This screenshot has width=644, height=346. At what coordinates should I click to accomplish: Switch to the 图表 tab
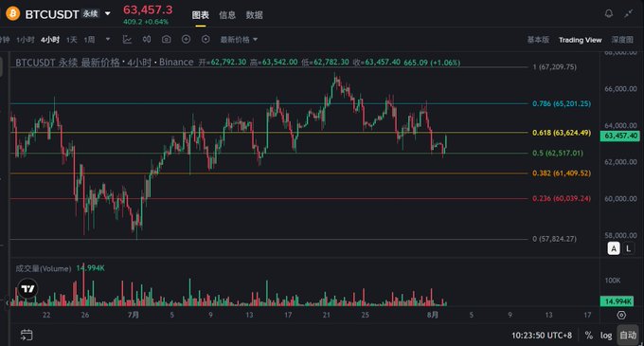click(201, 15)
